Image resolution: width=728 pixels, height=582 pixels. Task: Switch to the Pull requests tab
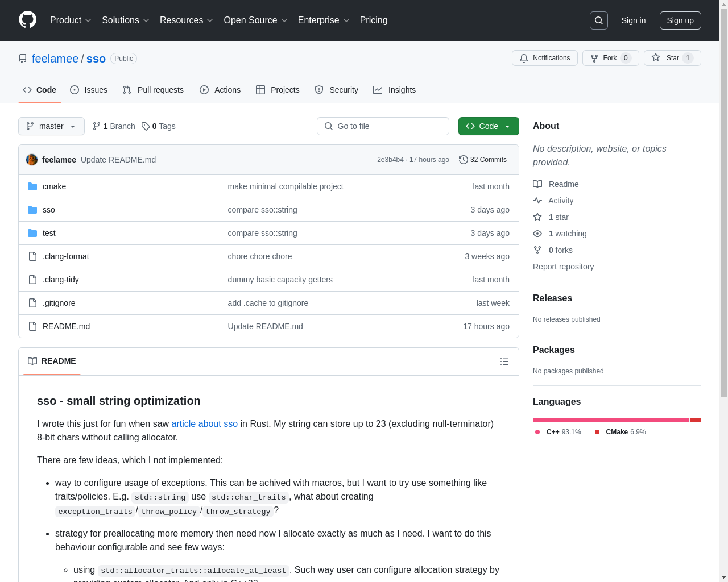(153, 90)
